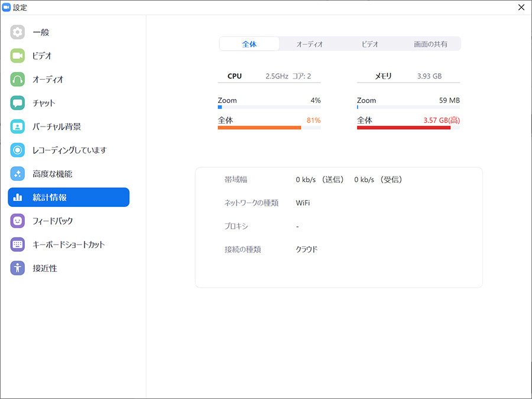Click the 59 MB Zoom memory value
This screenshot has width=532, height=399.
(x=449, y=100)
